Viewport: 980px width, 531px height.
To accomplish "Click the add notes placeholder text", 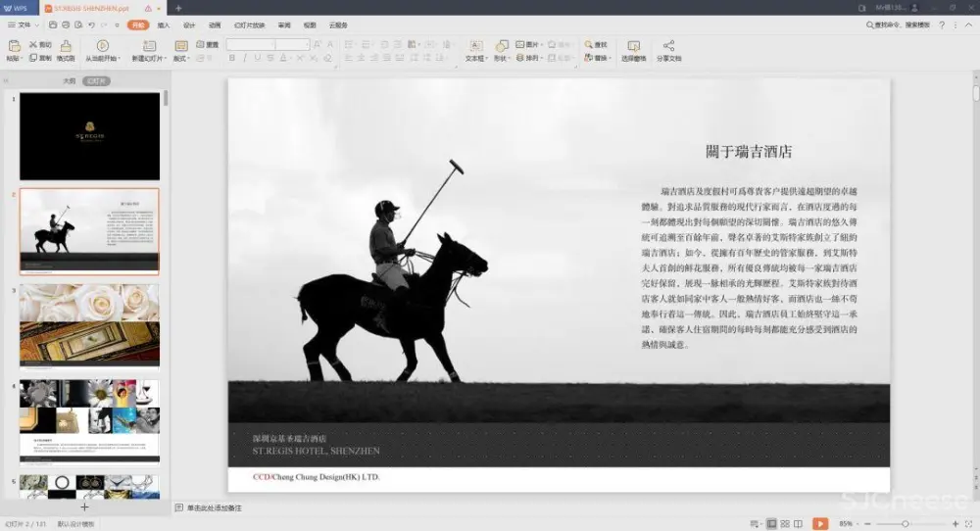I will [215, 507].
